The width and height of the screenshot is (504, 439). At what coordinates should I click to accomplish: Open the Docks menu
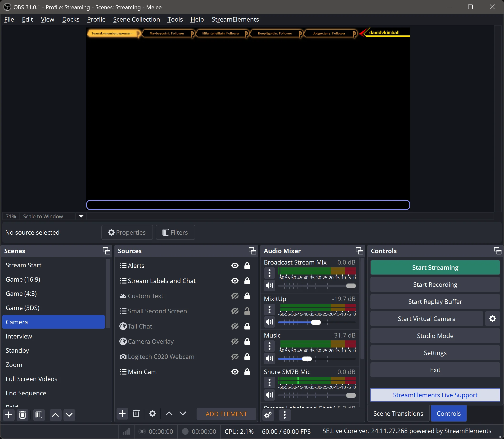71,19
